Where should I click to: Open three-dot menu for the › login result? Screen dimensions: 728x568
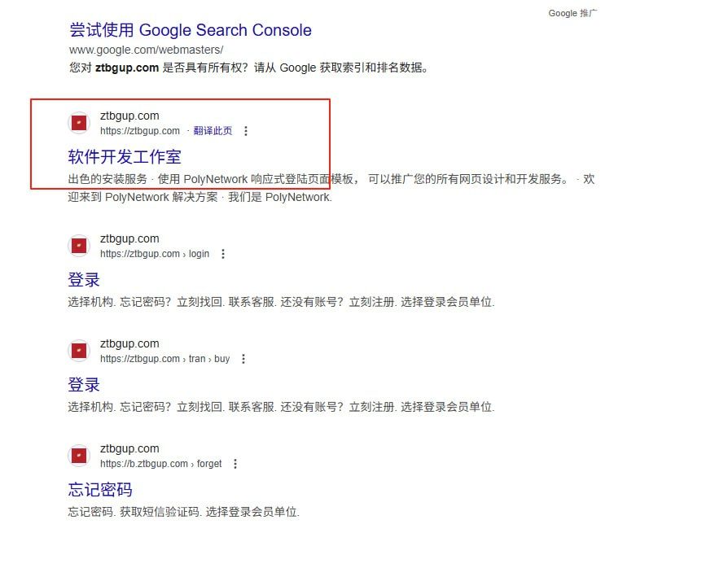click(223, 254)
